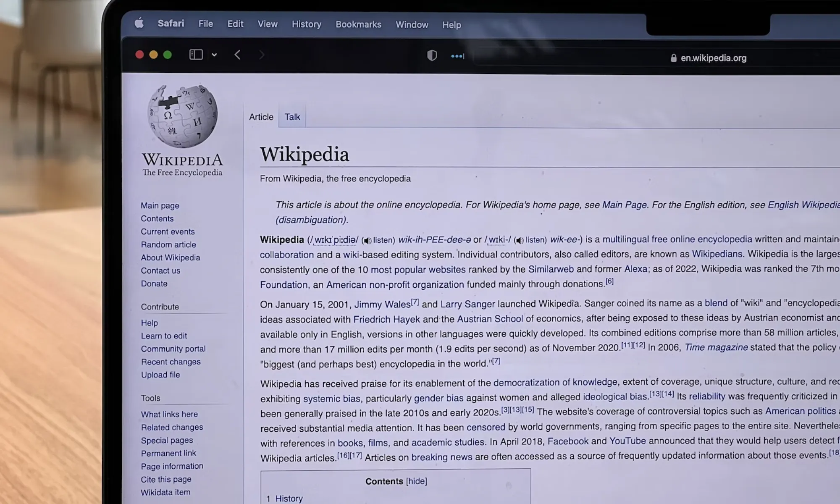
Task: Select the Article tab
Action: [261, 117]
